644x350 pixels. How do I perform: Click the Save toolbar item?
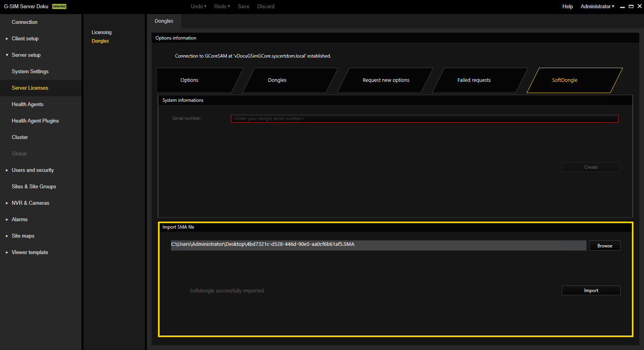point(243,6)
